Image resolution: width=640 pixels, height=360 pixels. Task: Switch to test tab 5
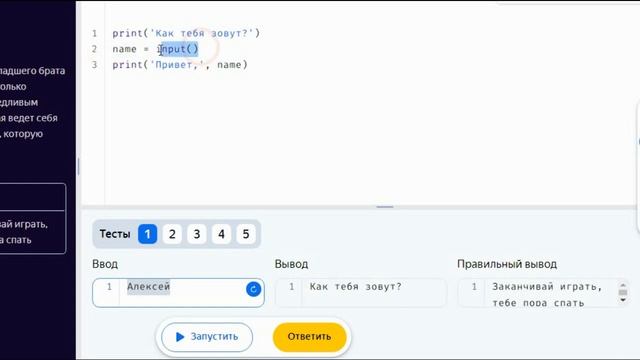tap(246, 234)
